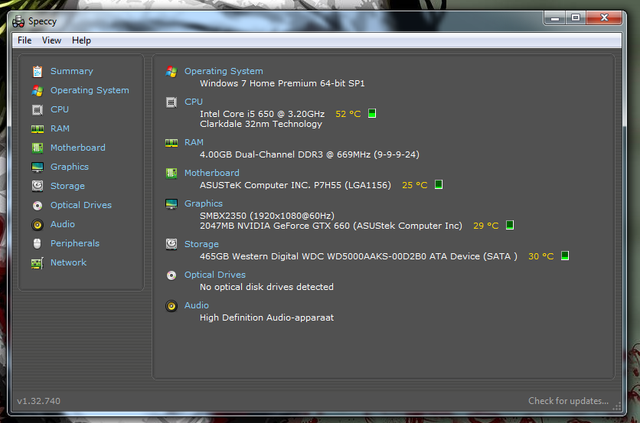640x423 pixels.
Task: Click the CPU chip icon in sidebar
Action: coord(37,110)
